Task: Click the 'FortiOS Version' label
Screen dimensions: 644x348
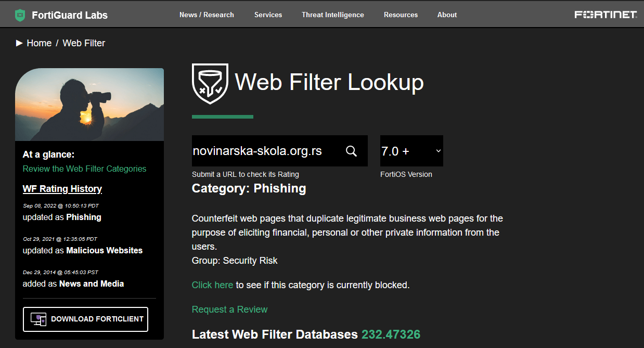Action: coord(406,174)
